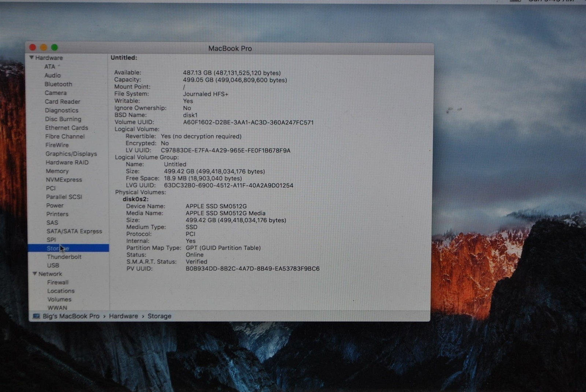
Task: Click Partition Map Type value GPT
Action: [x=223, y=248]
